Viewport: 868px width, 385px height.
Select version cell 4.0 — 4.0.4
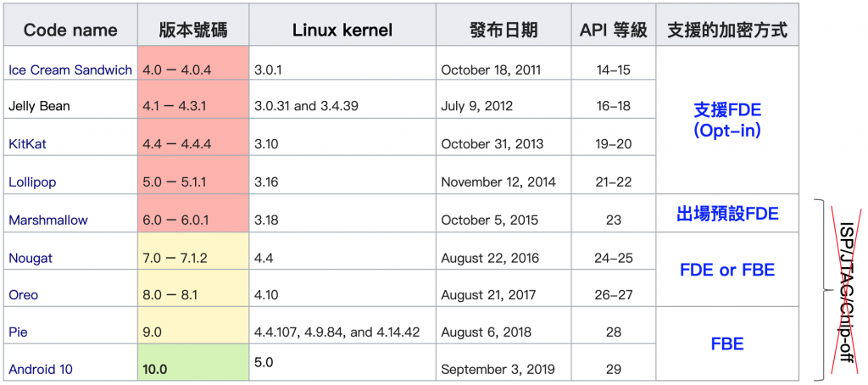(193, 63)
